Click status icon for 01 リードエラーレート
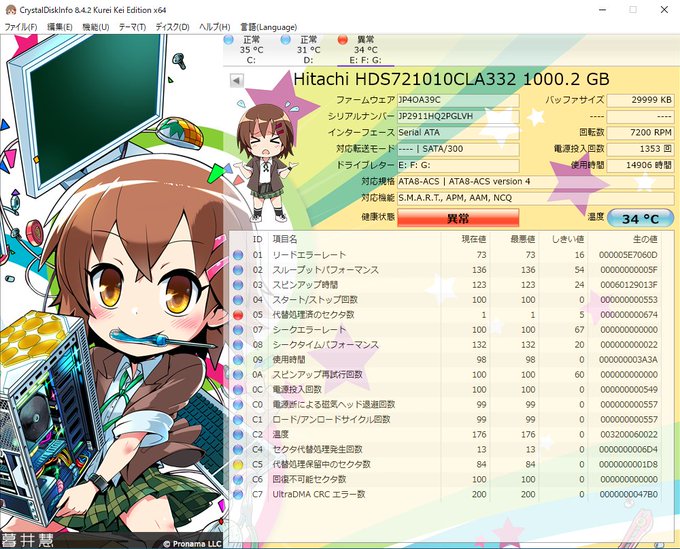 click(238, 255)
